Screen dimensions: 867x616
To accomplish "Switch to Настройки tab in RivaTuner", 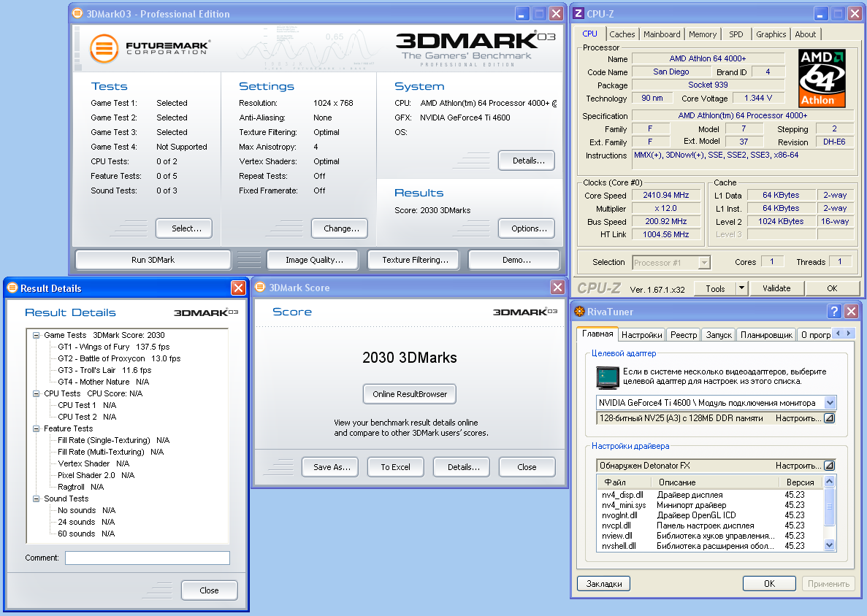I will 641,335.
